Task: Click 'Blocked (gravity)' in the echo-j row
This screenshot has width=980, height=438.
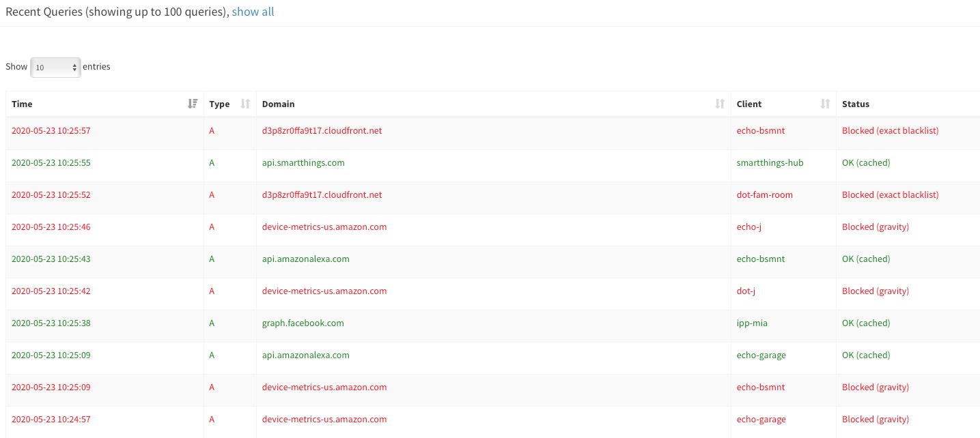Action: (876, 227)
